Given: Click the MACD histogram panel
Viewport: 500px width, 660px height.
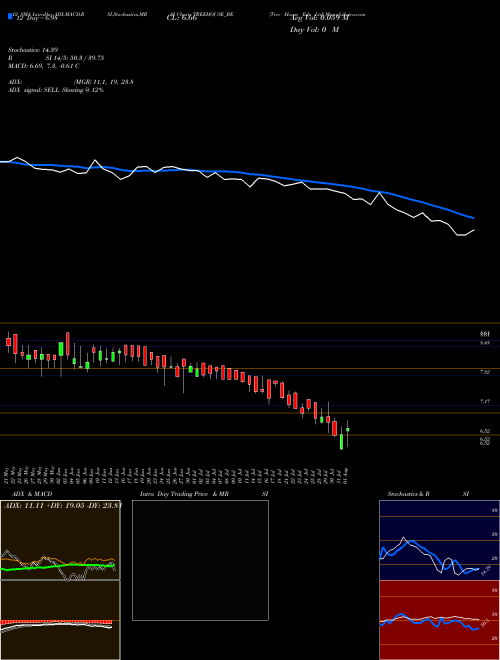Looking at the screenshot, I should click(60, 620).
